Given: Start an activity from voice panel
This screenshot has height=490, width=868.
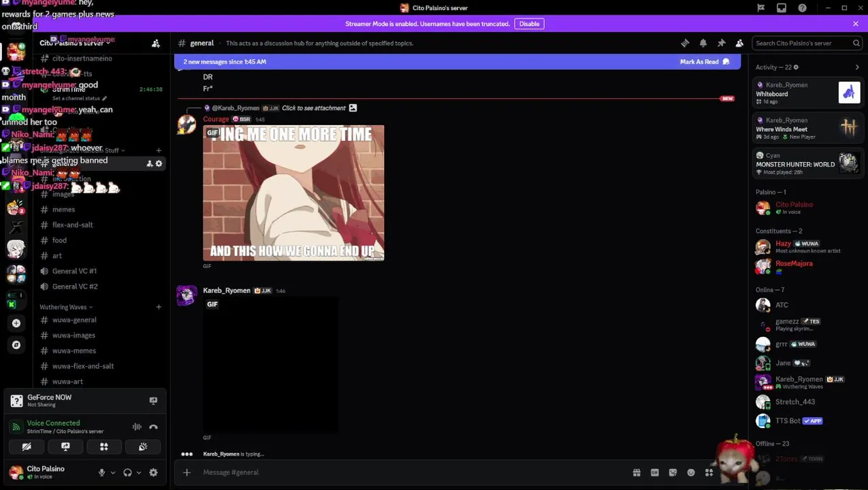Looking at the screenshot, I should (x=104, y=447).
